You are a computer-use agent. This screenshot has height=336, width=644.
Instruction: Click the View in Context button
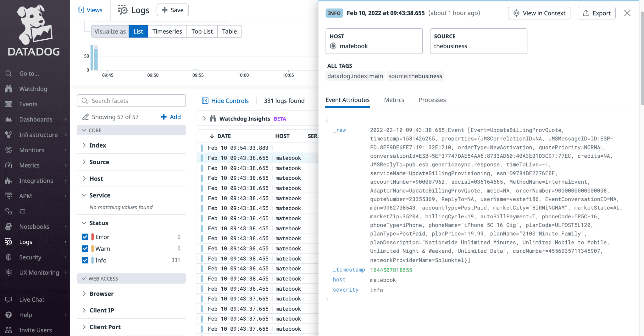click(539, 13)
